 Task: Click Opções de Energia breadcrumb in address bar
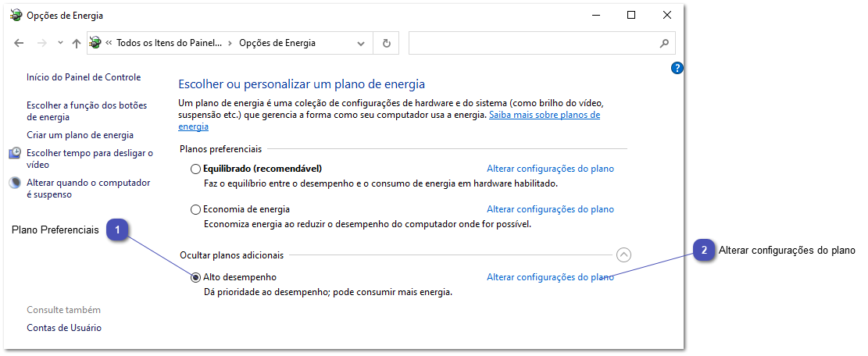click(277, 43)
